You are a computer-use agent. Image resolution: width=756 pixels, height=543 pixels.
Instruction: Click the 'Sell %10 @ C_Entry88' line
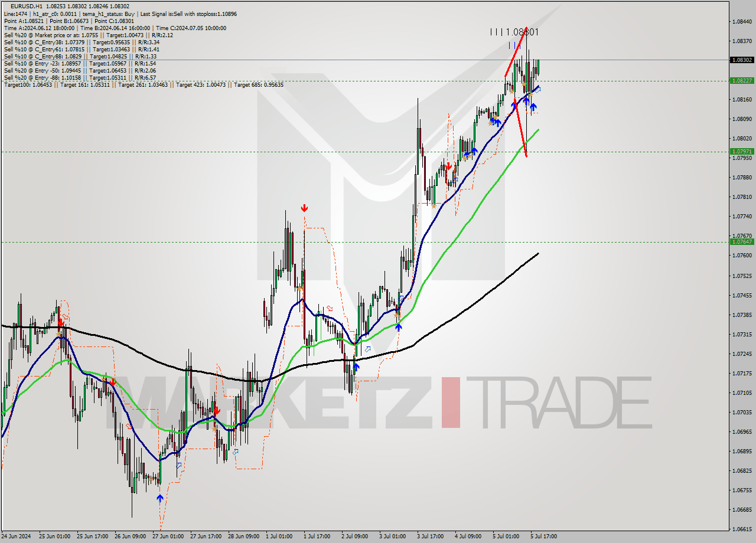[x=80, y=56]
